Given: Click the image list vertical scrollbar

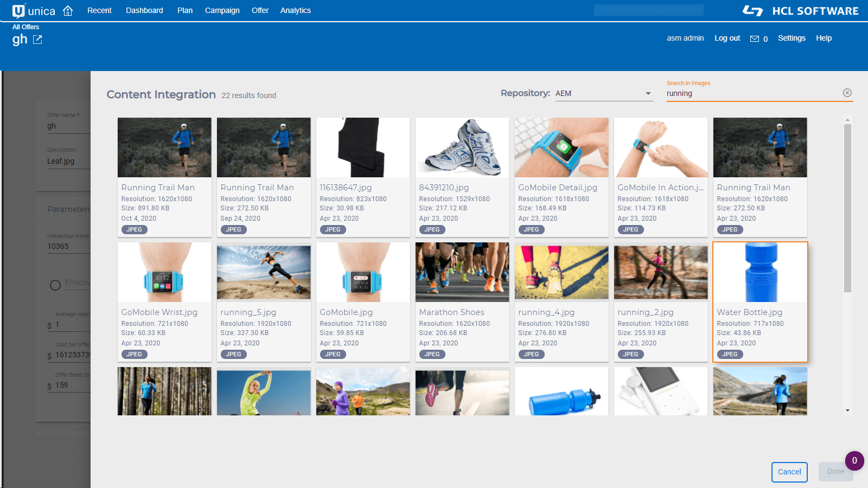Looking at the screenshot, I should pyautogui.click(x=847, y=206).
